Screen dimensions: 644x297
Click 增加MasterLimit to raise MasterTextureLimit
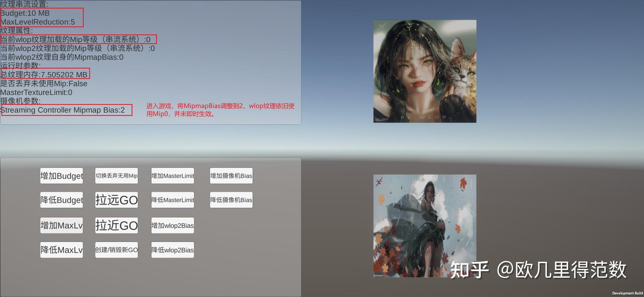[x=172, y=175]
